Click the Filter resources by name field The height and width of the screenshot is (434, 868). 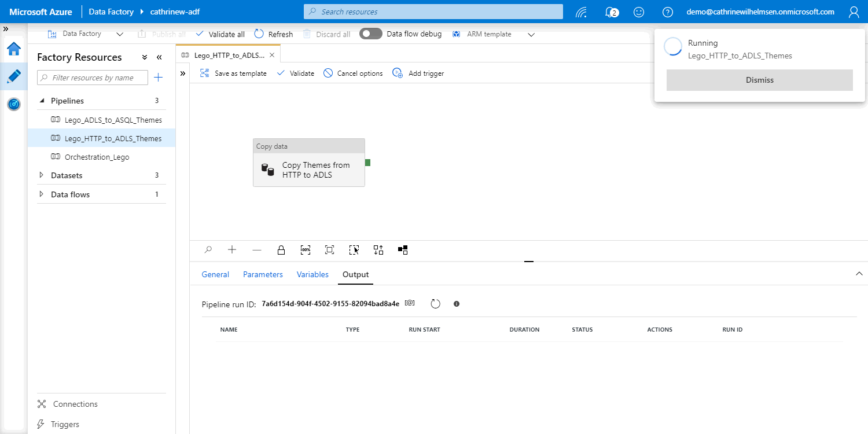click(93, 78)
